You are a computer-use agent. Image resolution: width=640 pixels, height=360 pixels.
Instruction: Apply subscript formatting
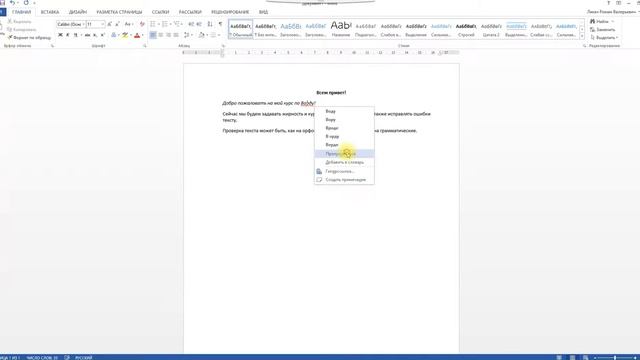pos(95,36)
